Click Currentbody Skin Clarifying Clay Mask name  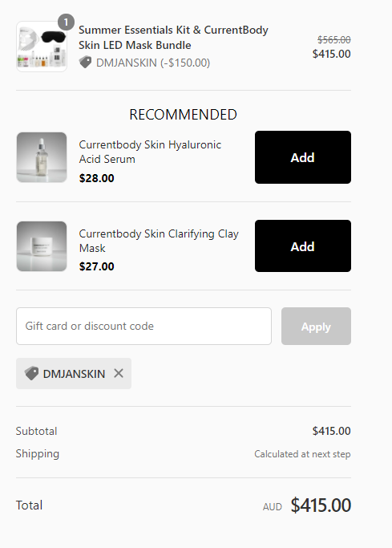(x=159, y=241)
